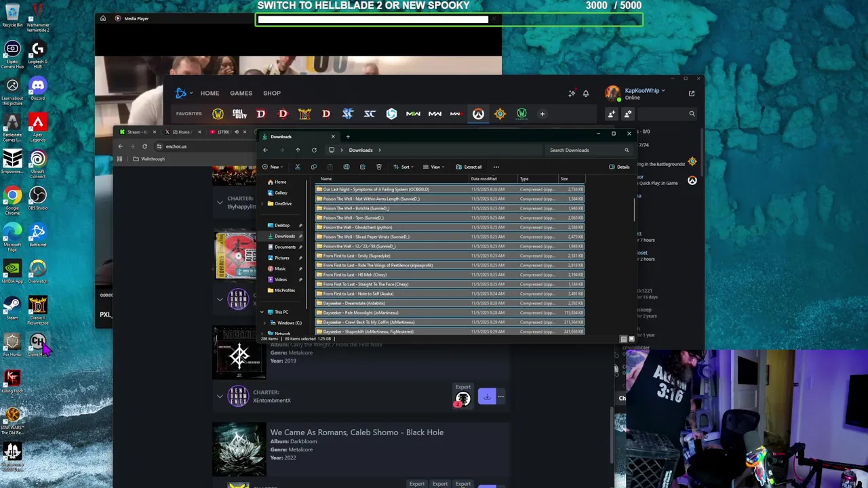Screen dimensions: 868x488
Task: Download the XEntombmentX chart
Action: tap(487, 396)
